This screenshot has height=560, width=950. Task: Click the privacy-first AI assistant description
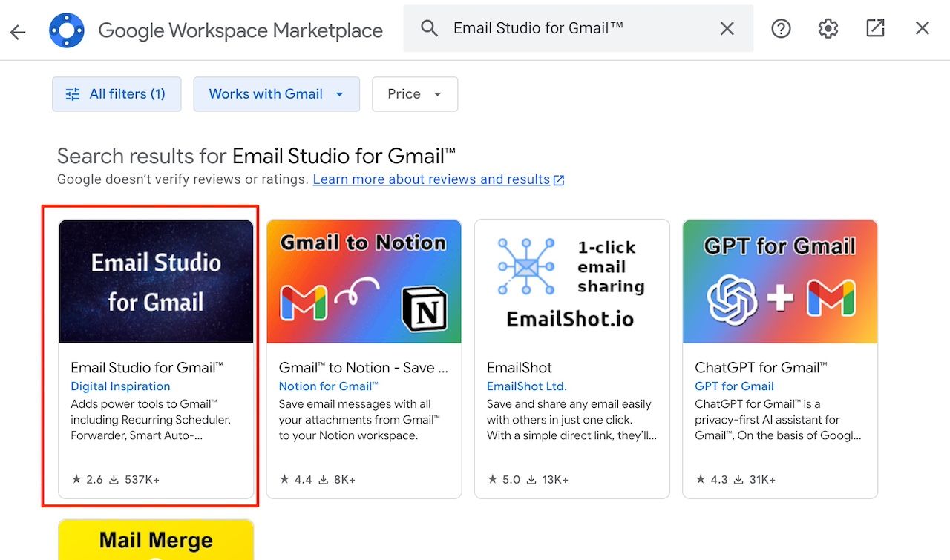pos(778,420)
